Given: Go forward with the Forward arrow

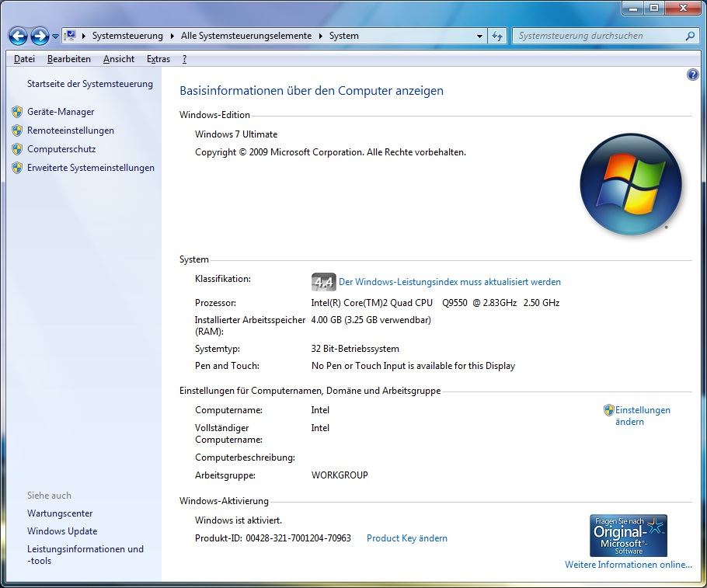Looking at the screenshot, I should [40, 36].
